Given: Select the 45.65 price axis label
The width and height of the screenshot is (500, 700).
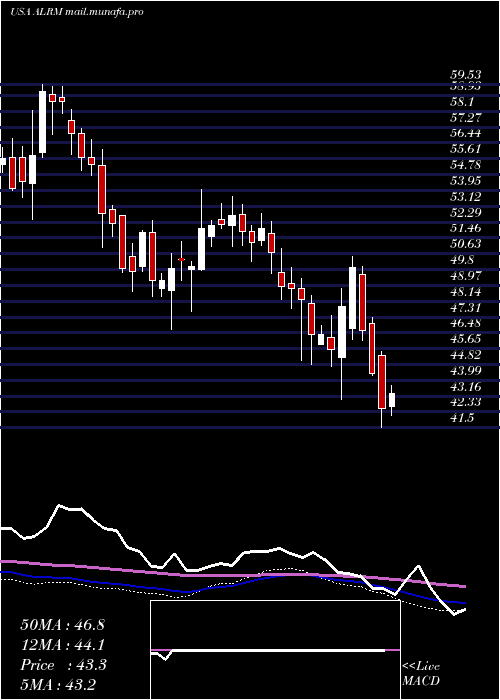Looking at the screenshot, I should point(466,338).
